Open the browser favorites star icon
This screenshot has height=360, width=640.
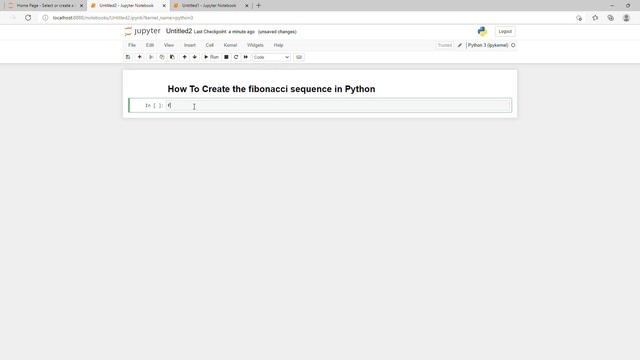coord(595,18)
